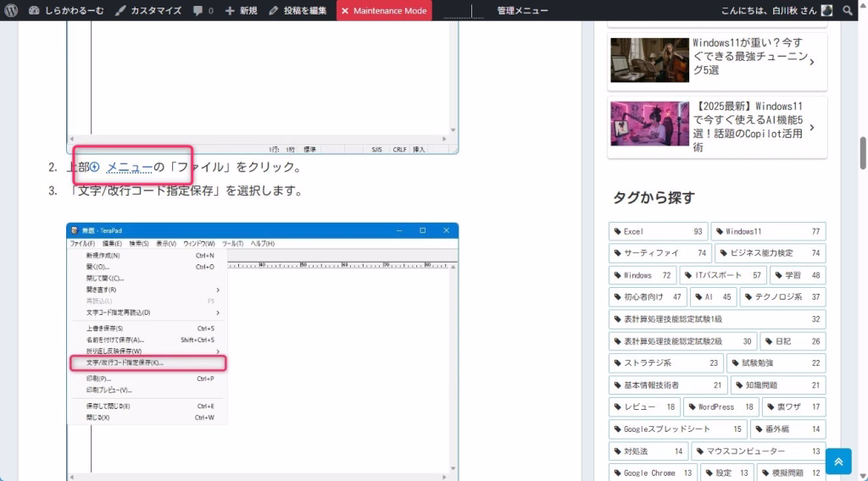Click the search magnifier icon
868x481 pixels.
click(848, 10)
